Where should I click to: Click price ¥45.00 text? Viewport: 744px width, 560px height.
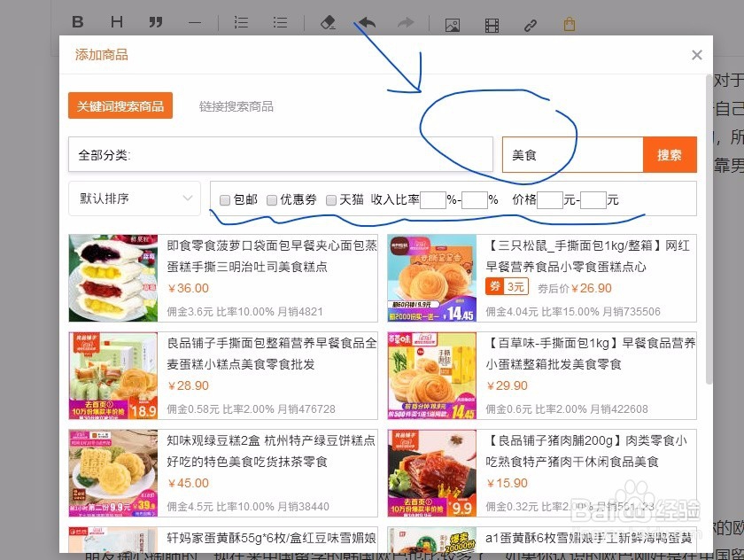click(189, 483)
